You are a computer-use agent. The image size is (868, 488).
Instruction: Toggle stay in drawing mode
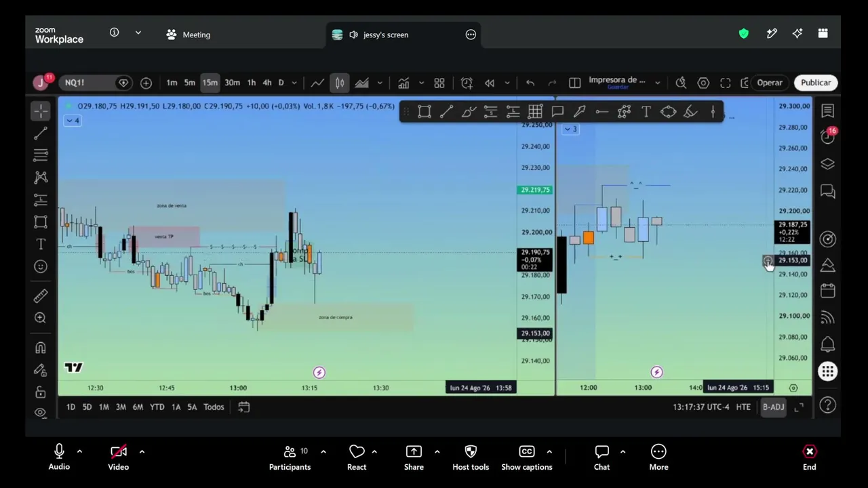[41, 370]
